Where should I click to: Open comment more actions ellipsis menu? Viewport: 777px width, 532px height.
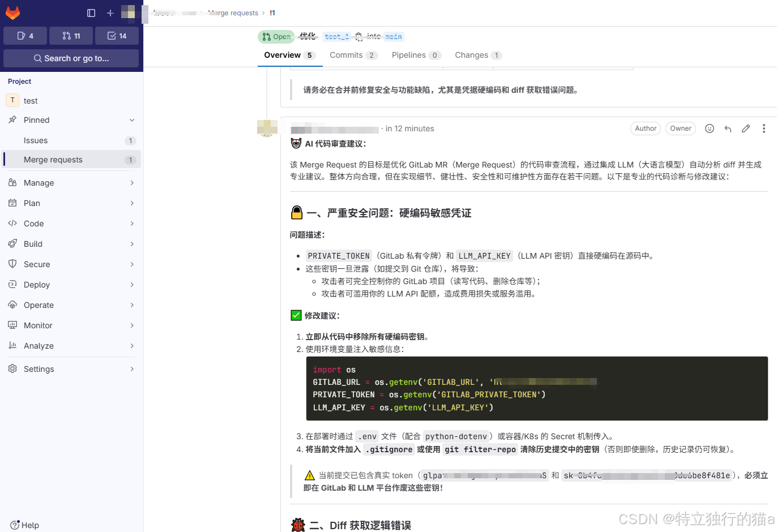pos(764,128)
